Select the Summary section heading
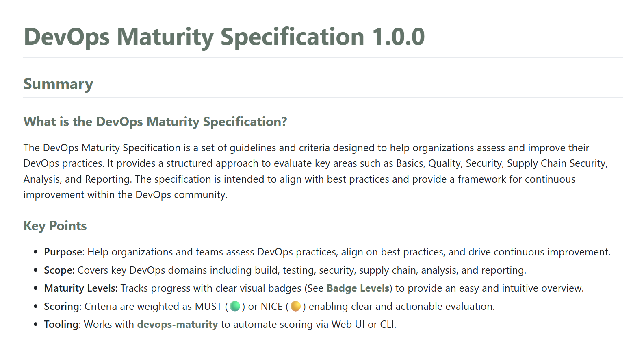Screen dimensions: 644x340 pos(58,84)
